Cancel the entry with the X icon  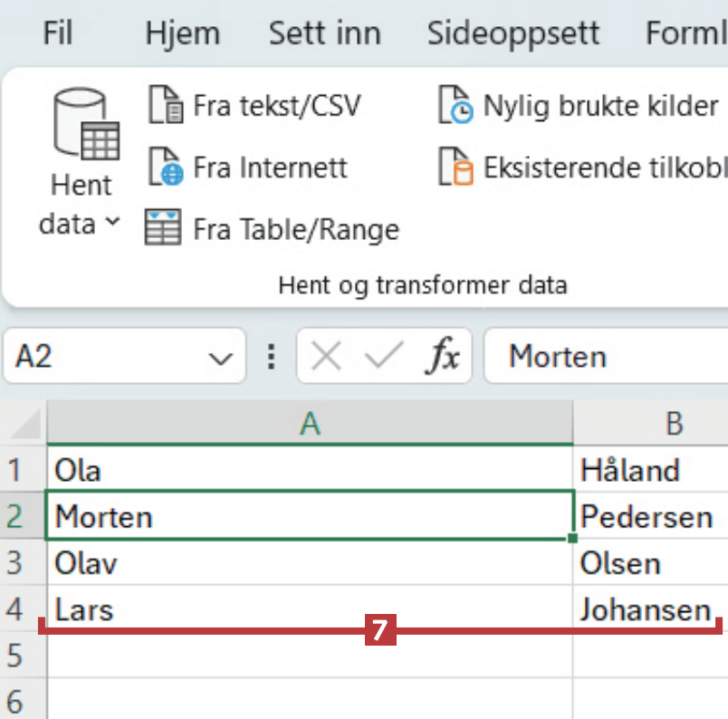coord(326,357)
